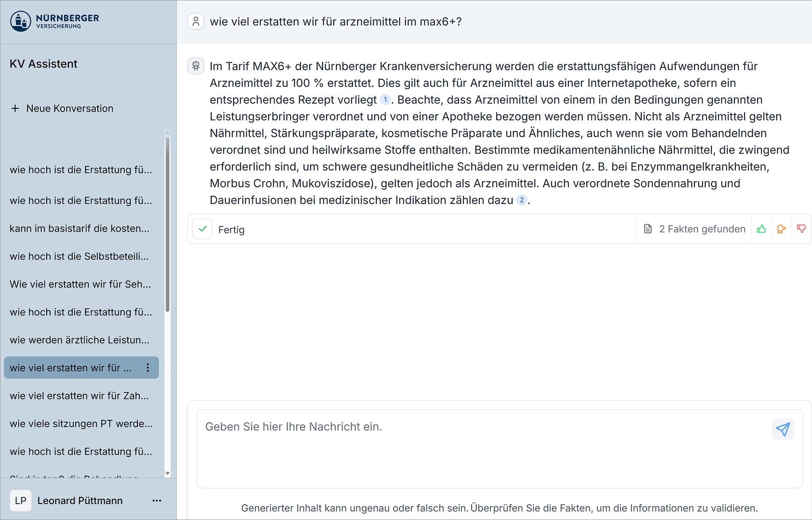Start a Neue Konversation
The image size is (812, 520).
click(62, 108)
